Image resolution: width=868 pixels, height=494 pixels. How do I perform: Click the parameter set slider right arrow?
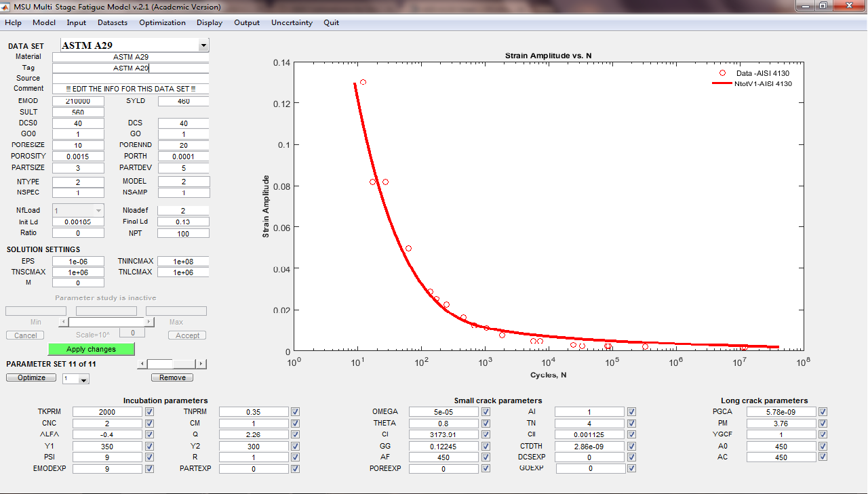pyautogui.click(x=202, y=364)
